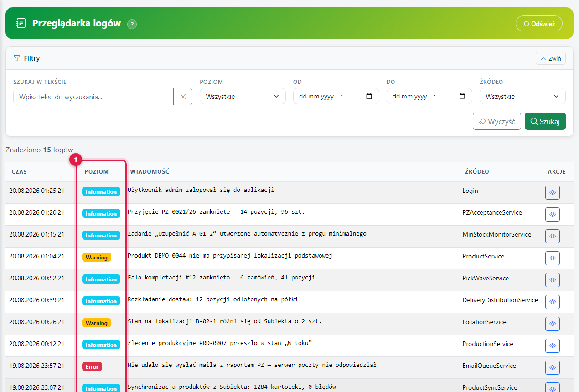The image size is (579, 392).
Task: View details of PZAcceptanceService log
Action: 553,214
